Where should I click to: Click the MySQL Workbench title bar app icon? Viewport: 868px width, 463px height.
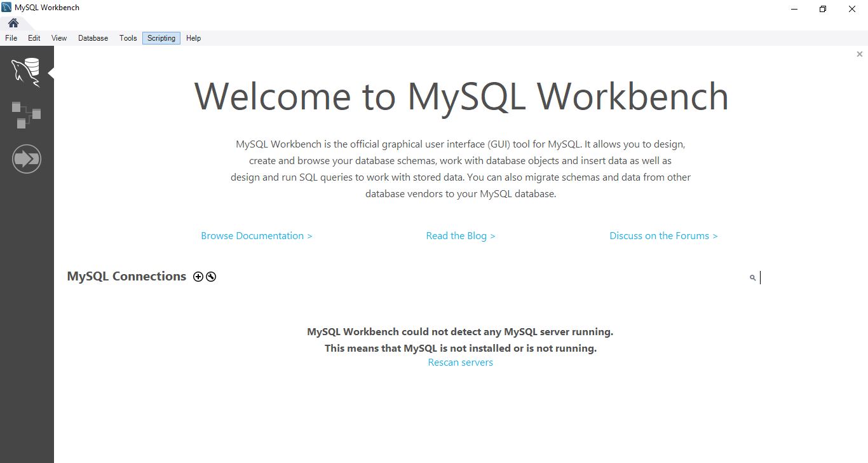6,8
